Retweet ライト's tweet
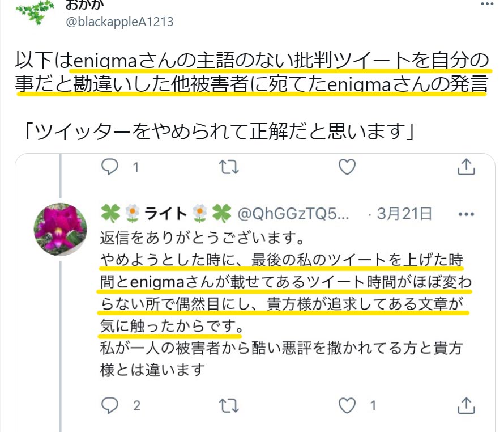 pyautogui.click(x=229, y=405)
